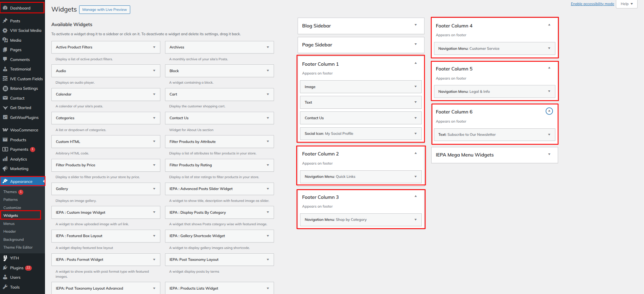Open the Help tab dropdown
This screenshot has height=294, width=644.
(x=626, y=4)
